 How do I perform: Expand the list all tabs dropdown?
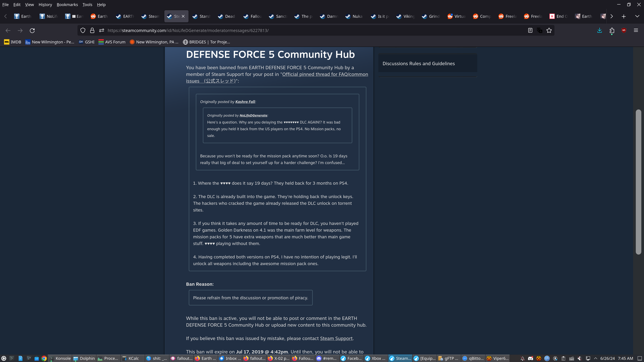coord(637,16)
